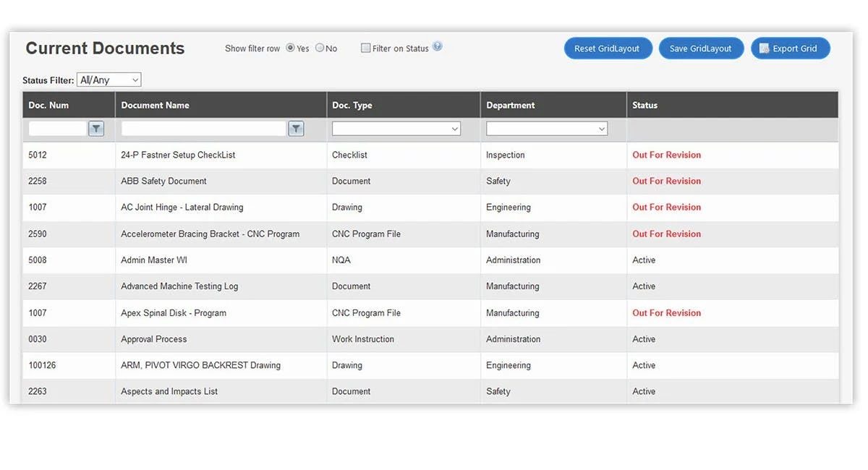Click Out For Revision status for 24-P Fastner
Image resolution: width=868 pixels, height=470 pixels.
pyautogui.click(x=666, y=155)
